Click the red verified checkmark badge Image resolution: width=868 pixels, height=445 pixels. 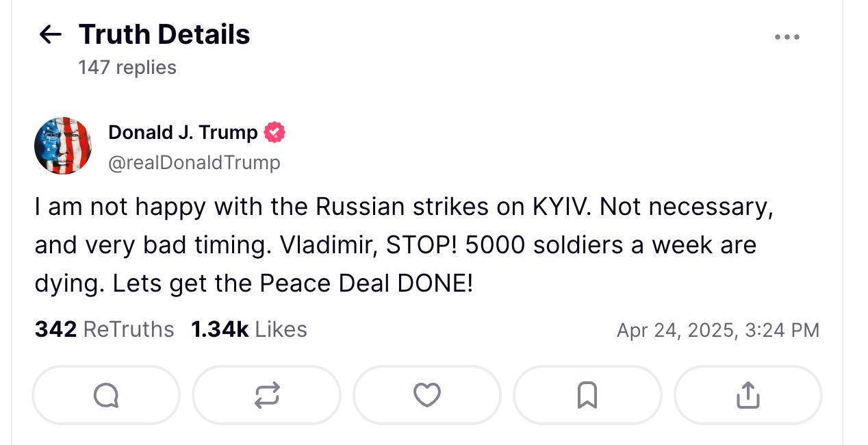275,132
